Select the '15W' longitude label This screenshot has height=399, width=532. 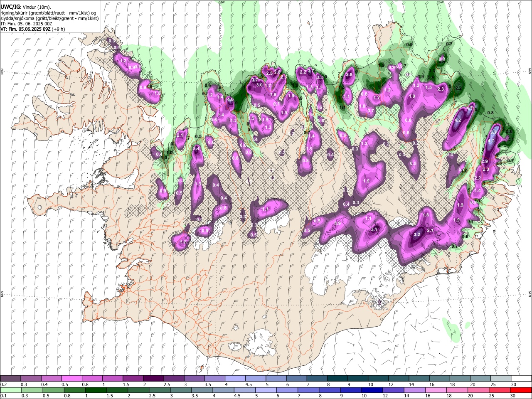coord(440,2)
